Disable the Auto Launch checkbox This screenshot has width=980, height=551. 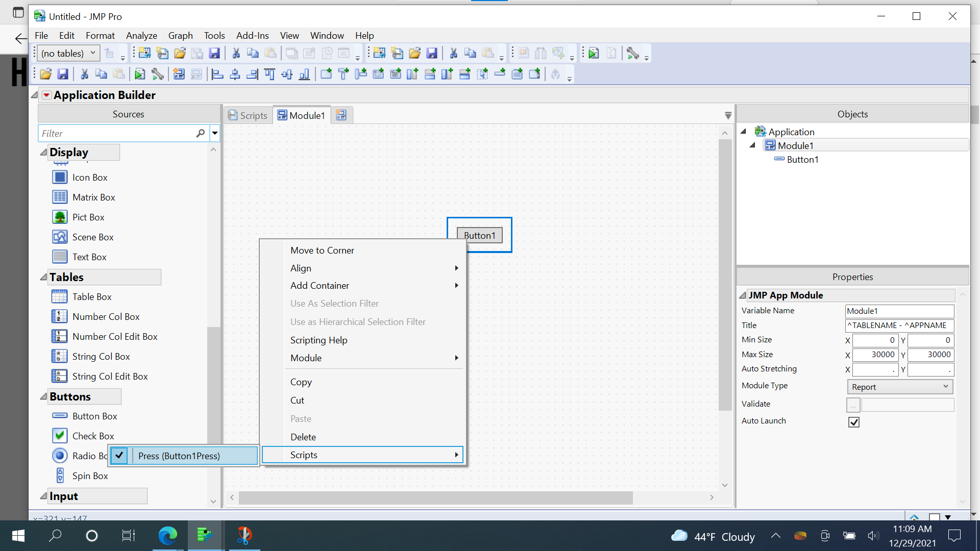tap(853, 422)
